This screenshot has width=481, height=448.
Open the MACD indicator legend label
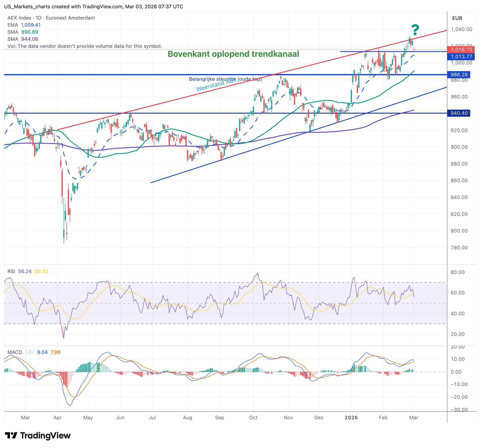pos(15,352)
